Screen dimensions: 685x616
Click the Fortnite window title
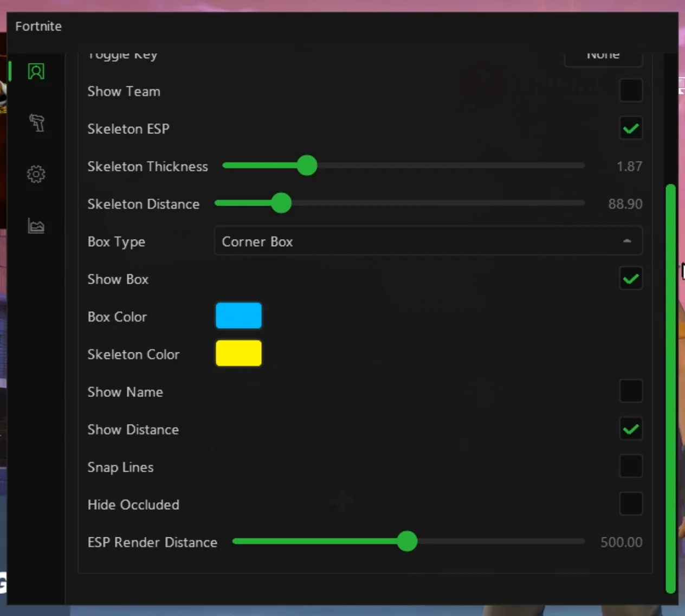(38, 26)
